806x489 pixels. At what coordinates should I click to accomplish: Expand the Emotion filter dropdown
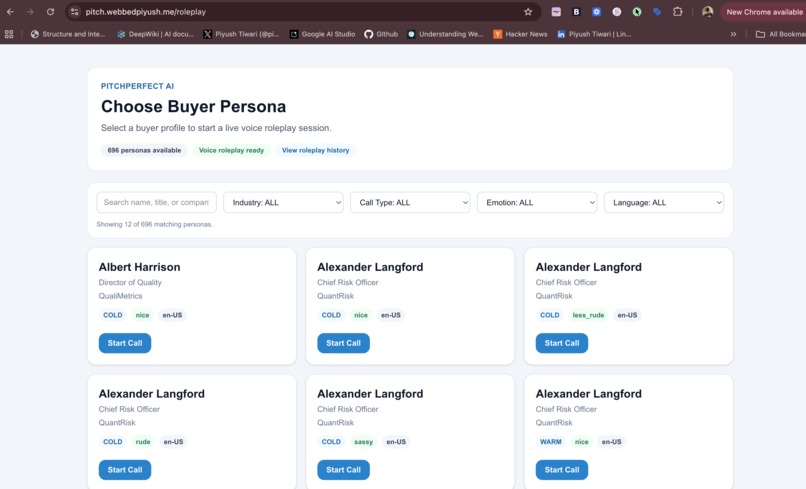[537, 203]
